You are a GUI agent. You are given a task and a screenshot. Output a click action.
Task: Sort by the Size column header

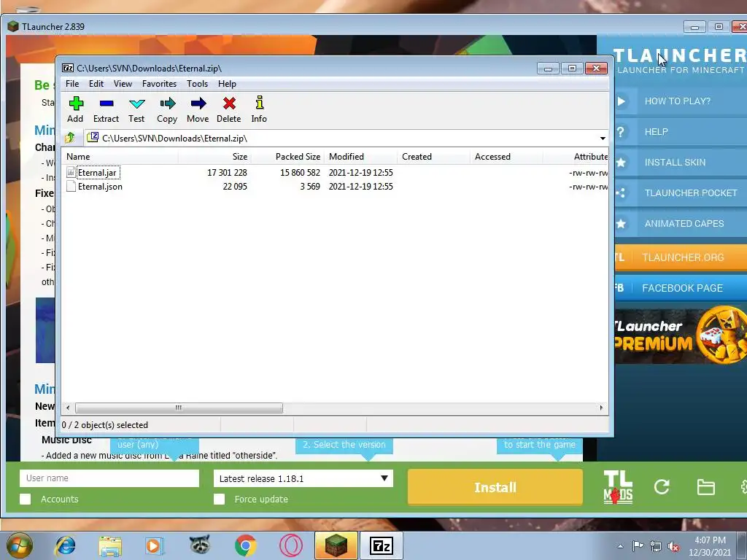(x=215, y=157)
